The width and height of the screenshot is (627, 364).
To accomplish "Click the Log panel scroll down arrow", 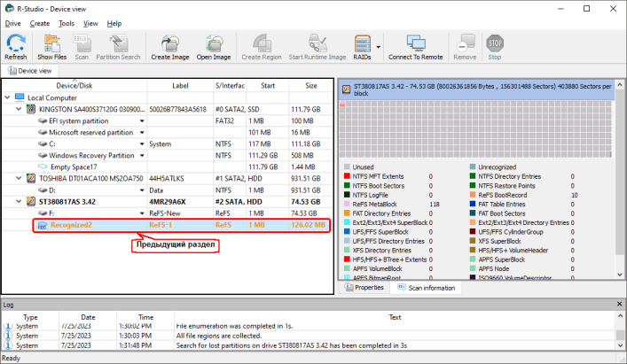I will pyautogui.click(x=620, y=345).
